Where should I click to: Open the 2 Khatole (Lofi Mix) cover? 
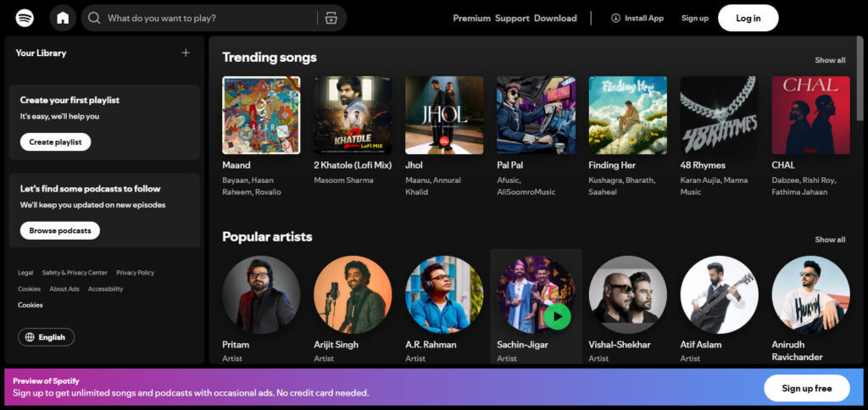(353, 115)
